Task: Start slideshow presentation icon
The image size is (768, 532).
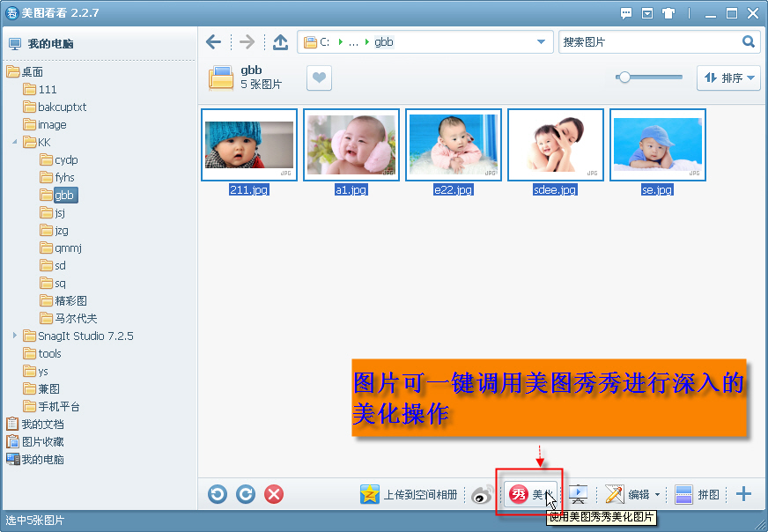Action: coord(578,494)
